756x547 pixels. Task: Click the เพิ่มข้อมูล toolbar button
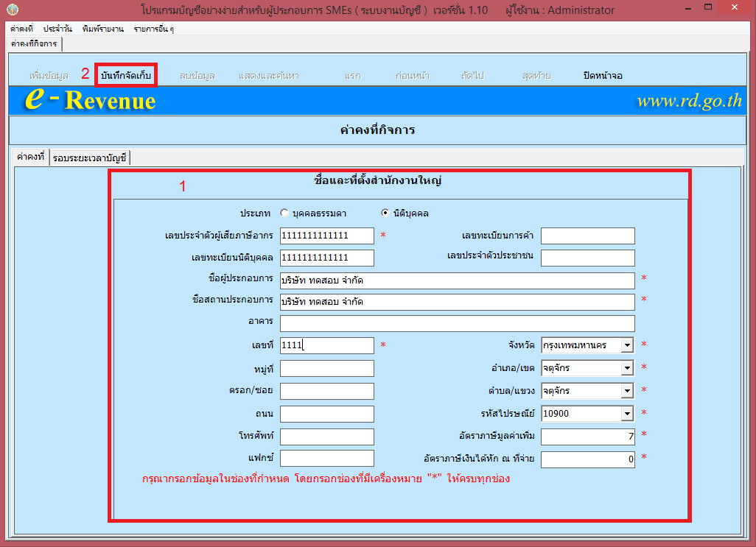[x=49, y=76]
